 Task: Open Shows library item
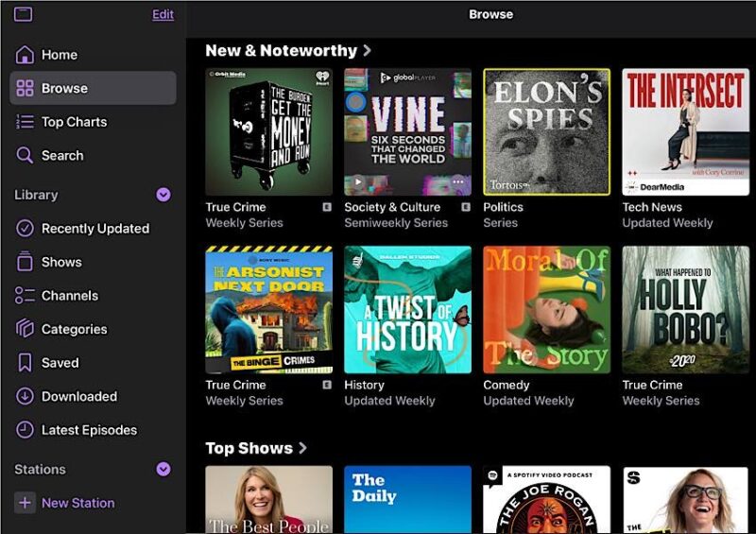pos(93,262)
